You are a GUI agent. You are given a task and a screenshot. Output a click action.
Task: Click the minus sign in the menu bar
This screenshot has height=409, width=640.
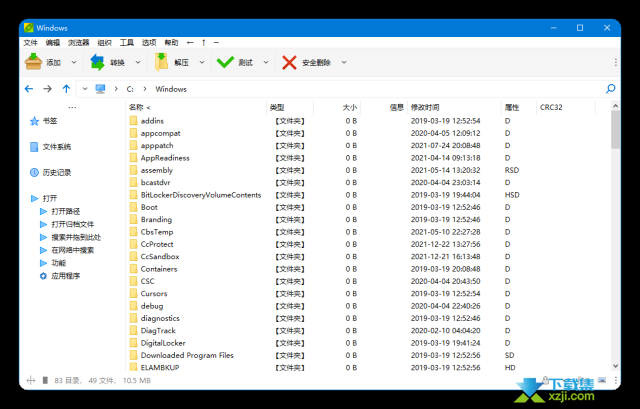click(x=216, y=42)
